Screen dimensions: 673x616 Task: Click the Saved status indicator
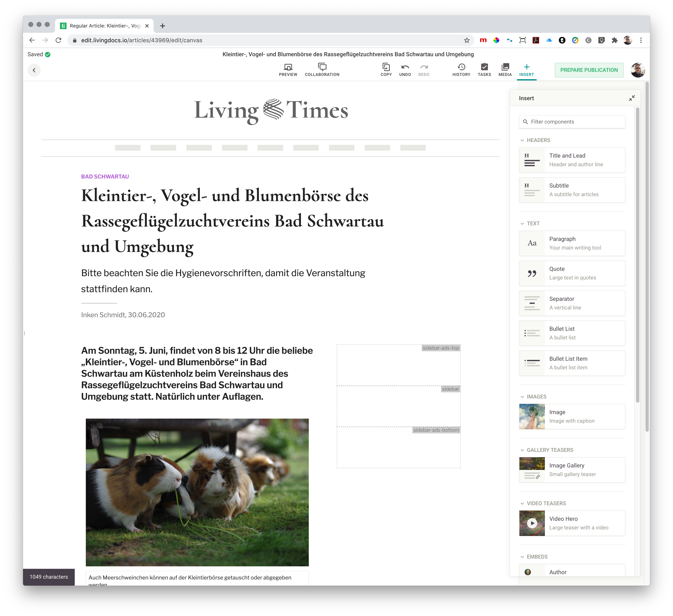click(39, 54)
